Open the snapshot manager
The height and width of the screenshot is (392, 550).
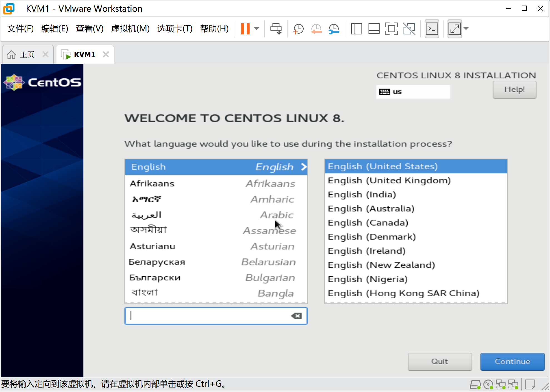334,29
